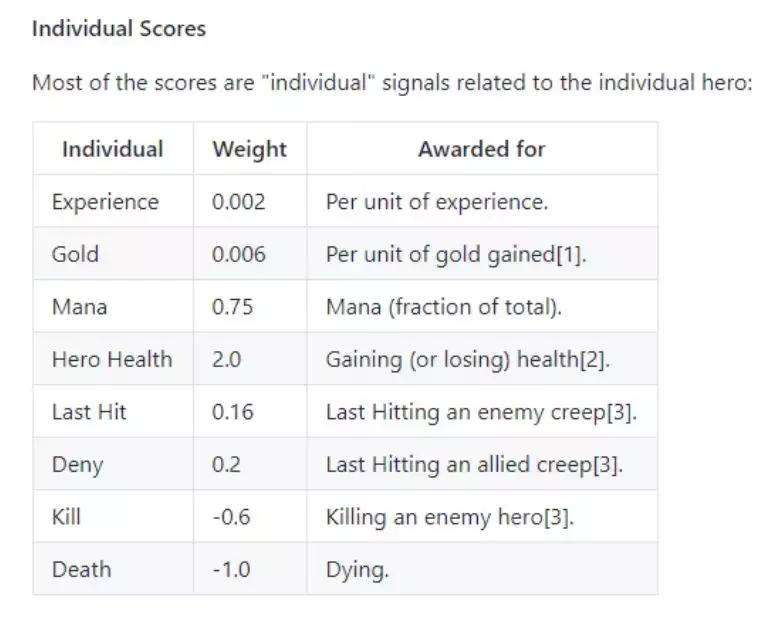
Task: Click the "Individual Scores" heading
Action: coord(118,29)
